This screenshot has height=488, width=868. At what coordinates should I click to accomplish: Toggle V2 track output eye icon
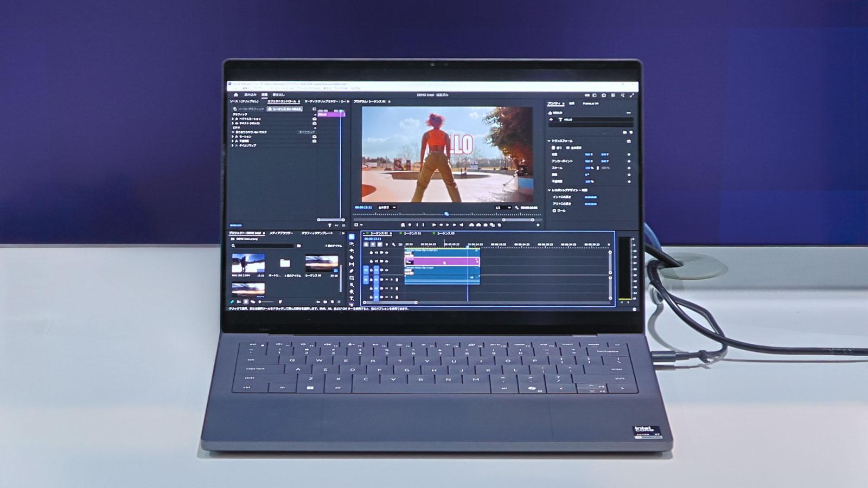click(387, 261)
